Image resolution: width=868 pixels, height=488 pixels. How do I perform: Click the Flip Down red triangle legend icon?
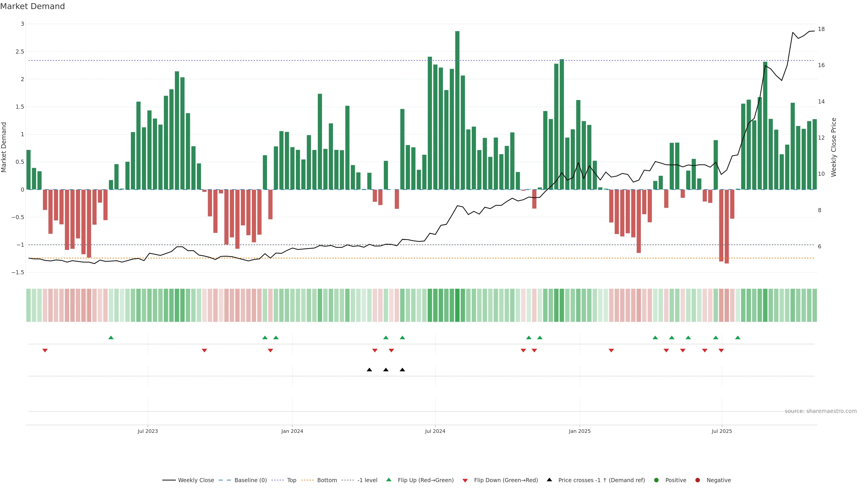coord(465,480)
